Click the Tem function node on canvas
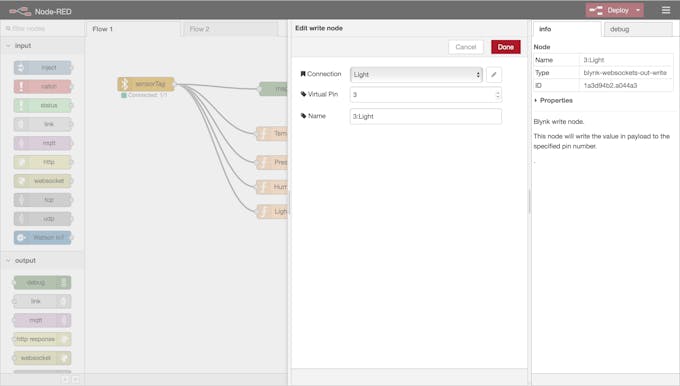Viewport: 680px width, 386px height. pos(272,134)
